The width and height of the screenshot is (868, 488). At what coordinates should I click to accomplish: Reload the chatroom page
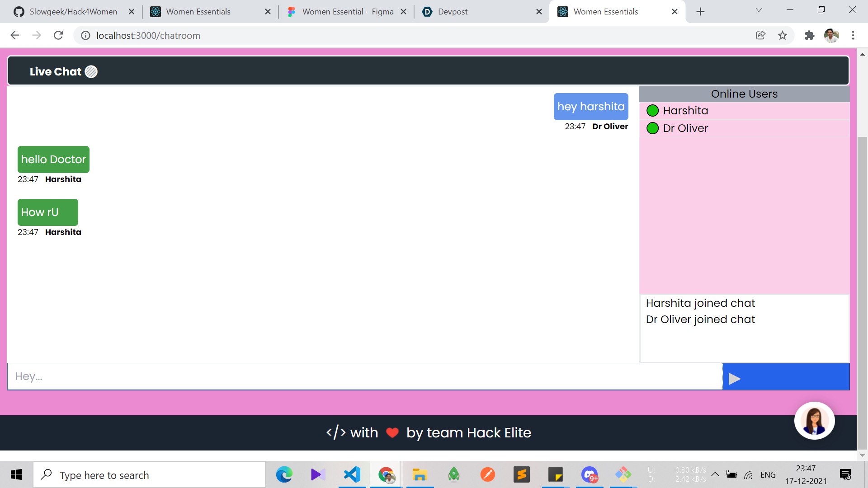[58, 35]
